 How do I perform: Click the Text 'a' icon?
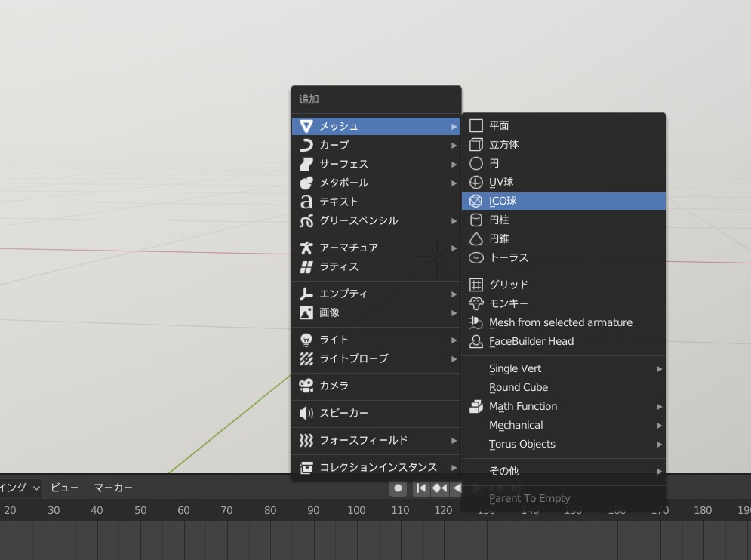coord(306,202)
